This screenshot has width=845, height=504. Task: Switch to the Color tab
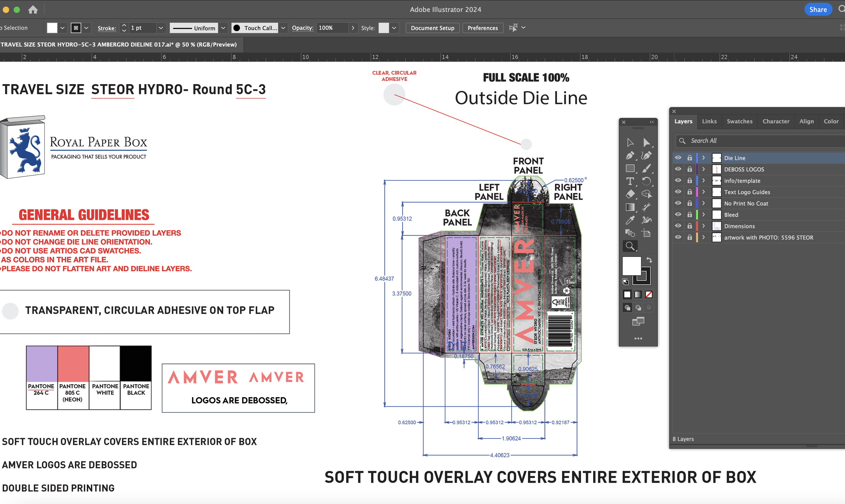click(x=831, y=121)
